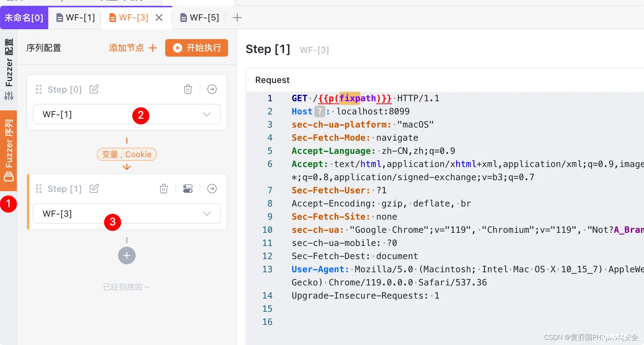Screen dimensions: 644x345
Task: Go to Step [0] arrow icon
Action: (212, 89)
